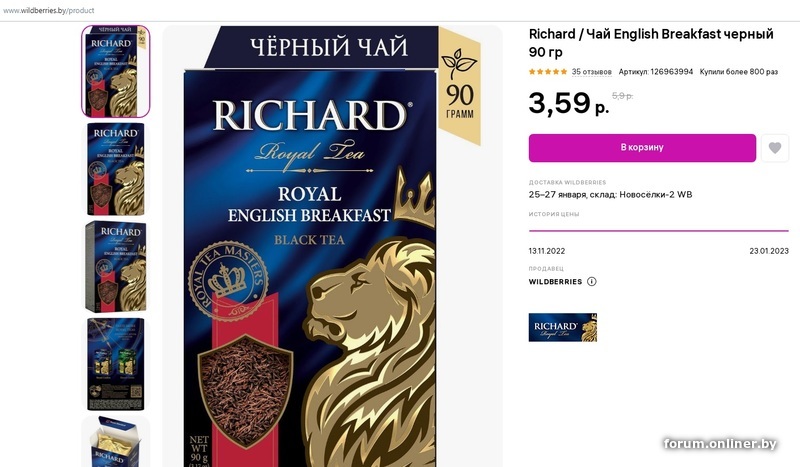
Task: Click the price history purple line
Action: [659, 231]
